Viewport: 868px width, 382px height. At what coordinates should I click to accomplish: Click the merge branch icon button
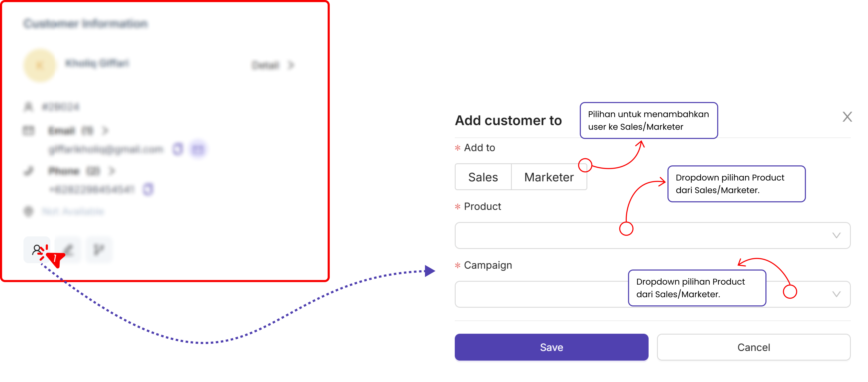(99, 250)
